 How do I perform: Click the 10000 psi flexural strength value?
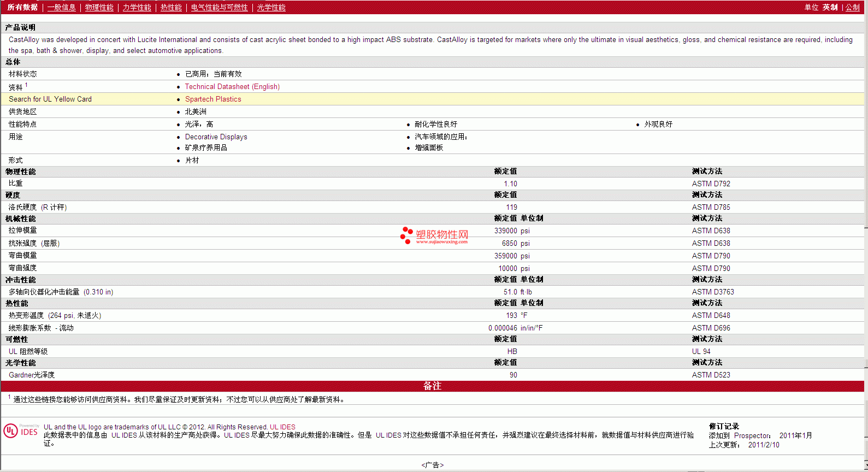(514, 268)
